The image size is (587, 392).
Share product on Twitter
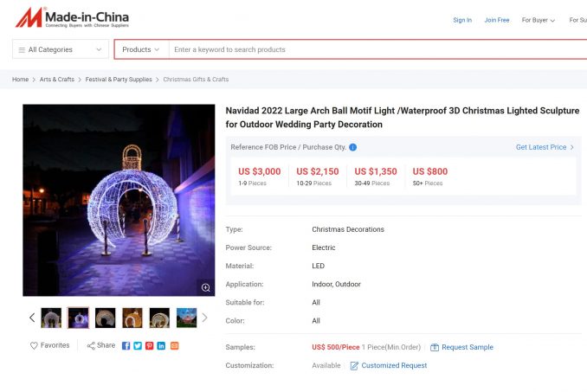[138, 345]
